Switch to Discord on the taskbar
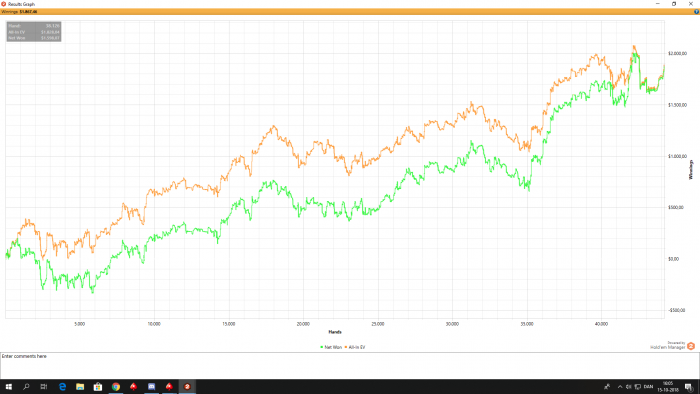700x394 pixels. (151, 387)
